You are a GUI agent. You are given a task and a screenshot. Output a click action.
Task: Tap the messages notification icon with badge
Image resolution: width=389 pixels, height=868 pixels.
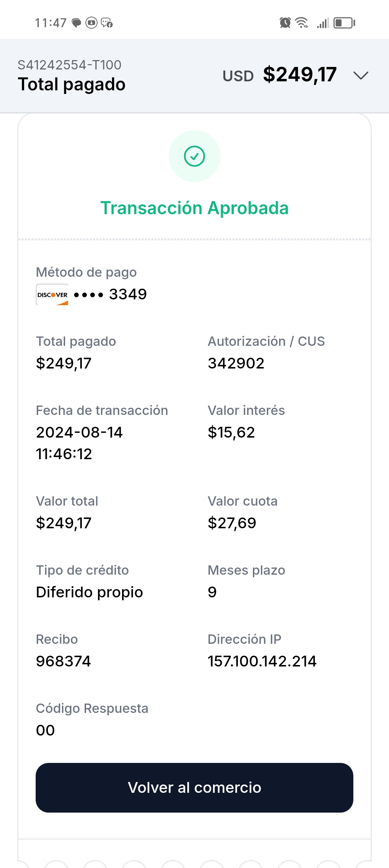107,23
